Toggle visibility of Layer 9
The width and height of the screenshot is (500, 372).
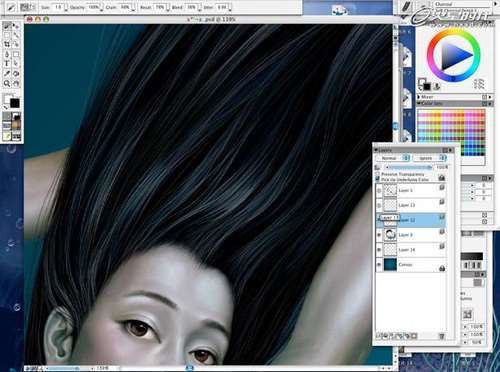click(x=379, y=235)
